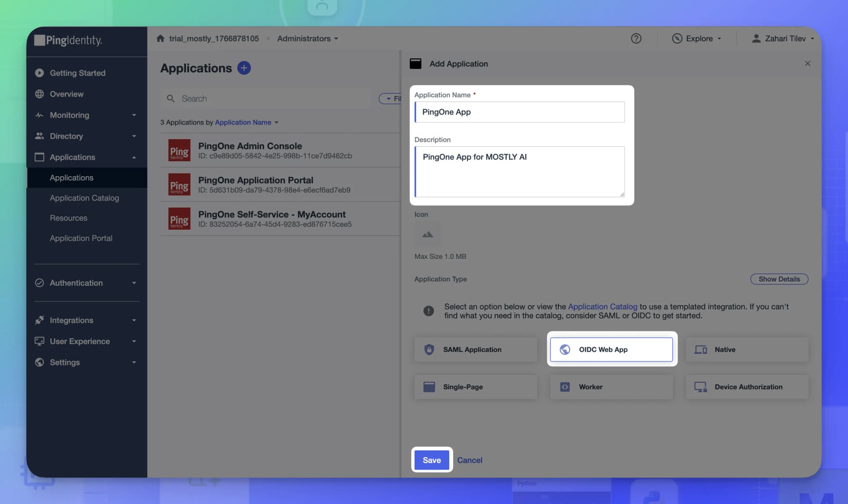
Task: Expand the Monitoring menu arrow
Action: [134, 115]
